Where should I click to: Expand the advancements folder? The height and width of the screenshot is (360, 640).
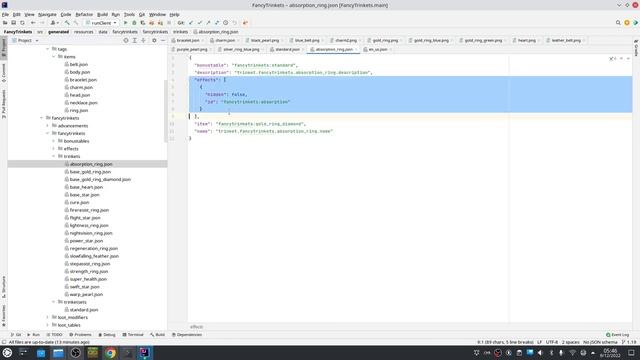47,126
